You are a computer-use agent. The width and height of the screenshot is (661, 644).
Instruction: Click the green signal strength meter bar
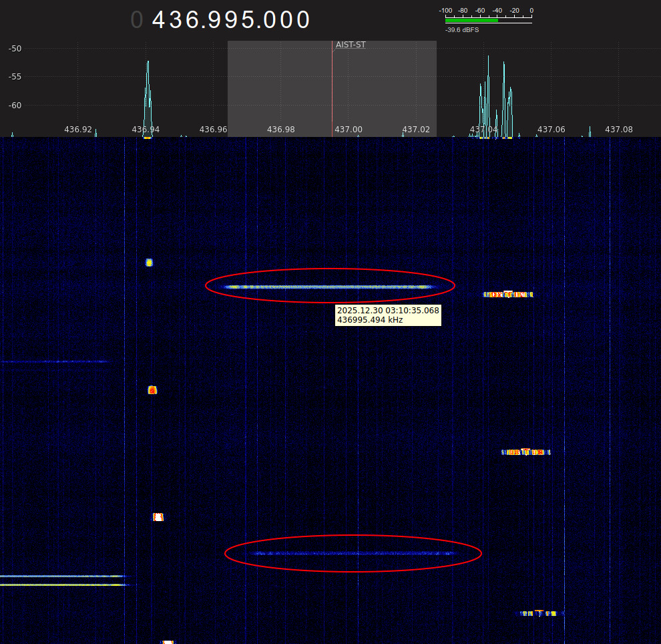click(x=471, y=20)
